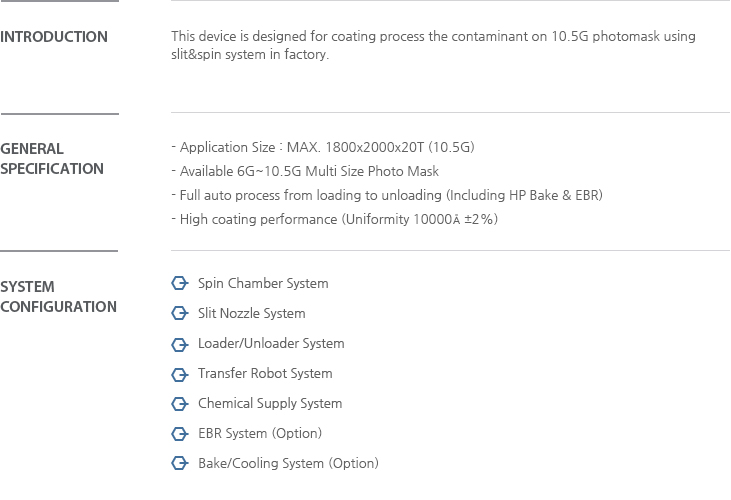Click the bullet icon beside Transfer Robot System
The image size is (731, 500).
click(179, 374)
